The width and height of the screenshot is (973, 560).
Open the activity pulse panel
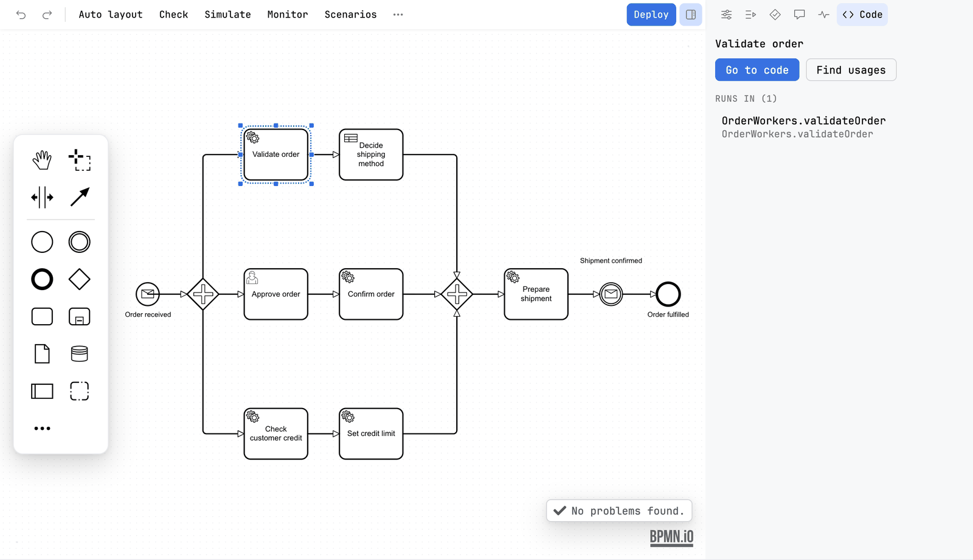click(824, 15)
